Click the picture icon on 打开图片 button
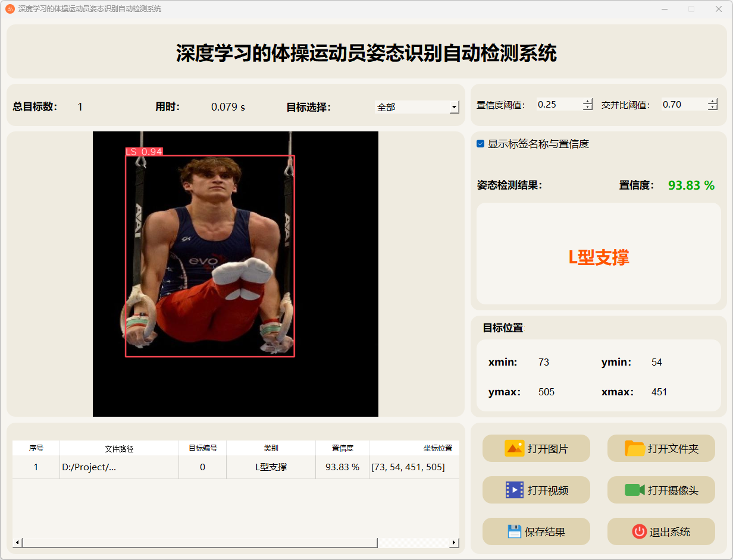This screenshot has width=733, height=560. pos(514,448)
